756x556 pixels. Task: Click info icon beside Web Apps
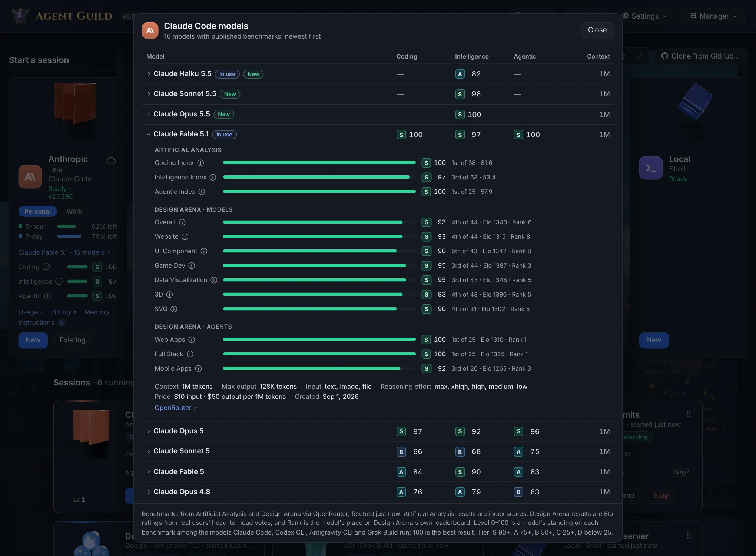[192, 340]
